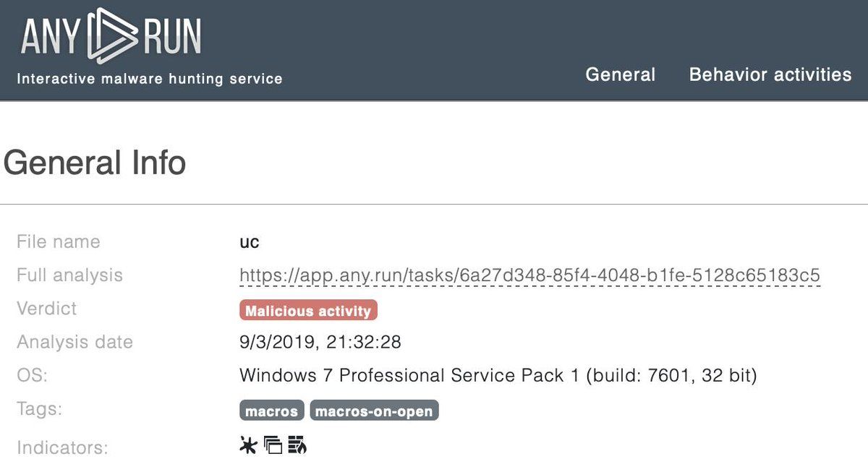Click the overlapping windows indicator icon

click(x=273, y=446)
